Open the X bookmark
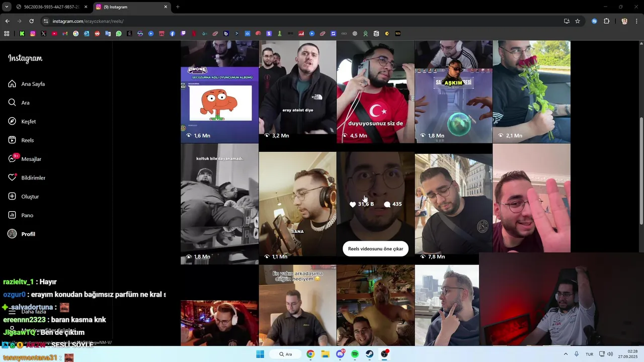 (43, 34)
